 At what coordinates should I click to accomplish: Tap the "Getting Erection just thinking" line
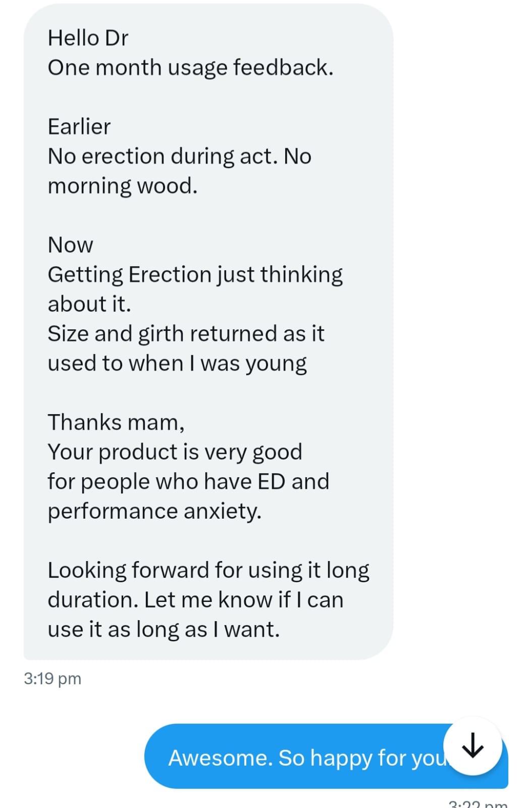click(195, 275)
